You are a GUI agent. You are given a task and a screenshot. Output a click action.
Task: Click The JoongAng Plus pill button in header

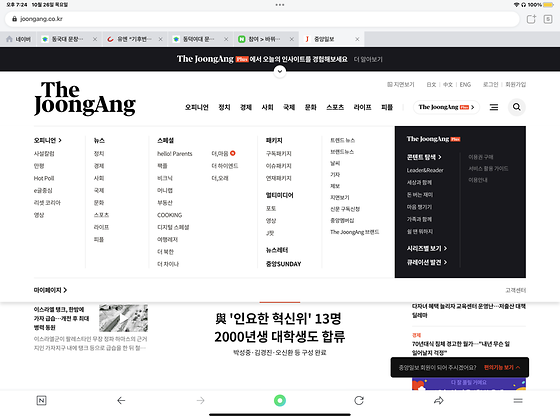446,107
